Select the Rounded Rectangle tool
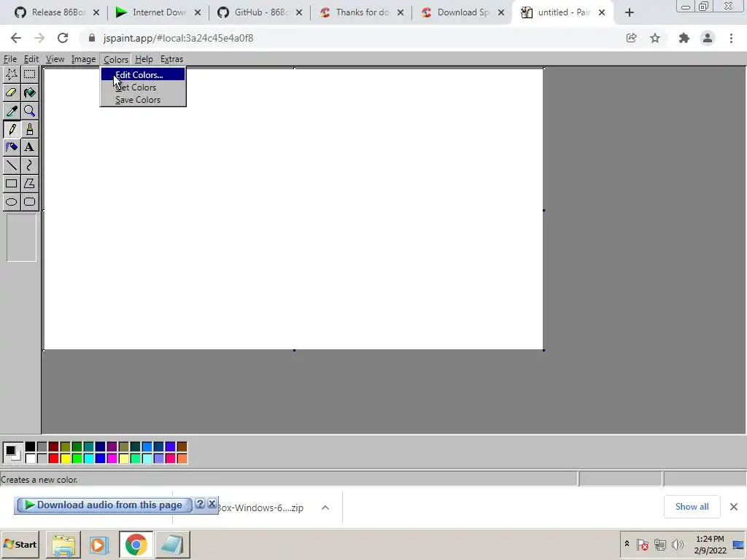Image resolution: width=747 pixels, height=560 pixels. coord(29,202)
